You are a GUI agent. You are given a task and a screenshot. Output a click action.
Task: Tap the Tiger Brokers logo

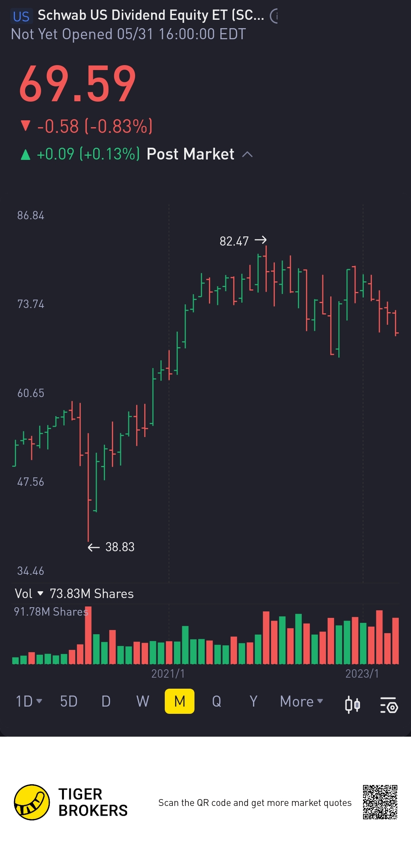tap(32, 802)
